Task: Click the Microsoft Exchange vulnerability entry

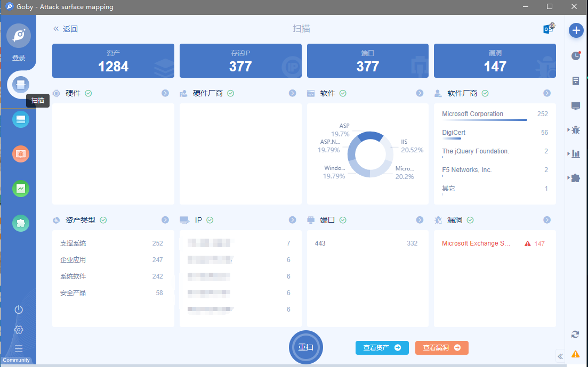Action: coord(476,243)
